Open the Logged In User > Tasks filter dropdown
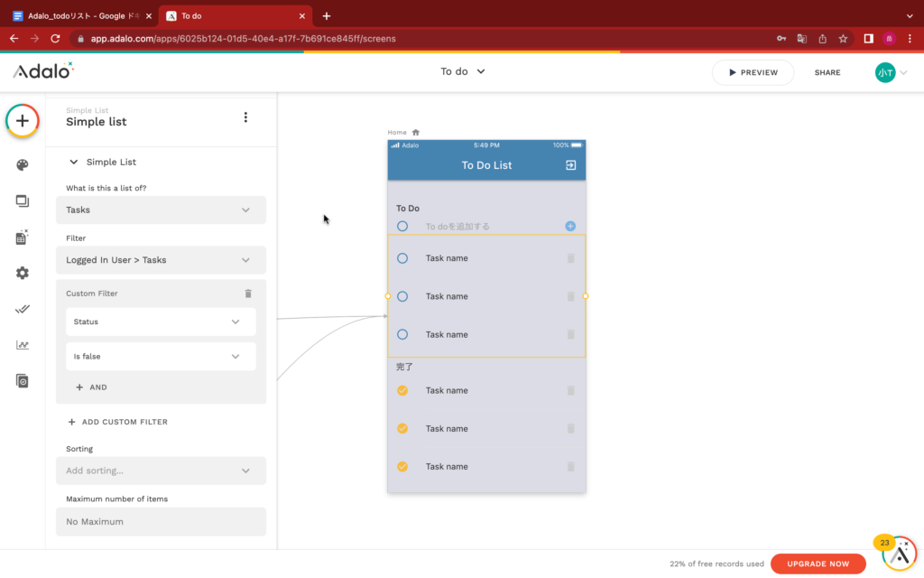Viewport: 924px width, 578px height. click(x=166, y=260)
